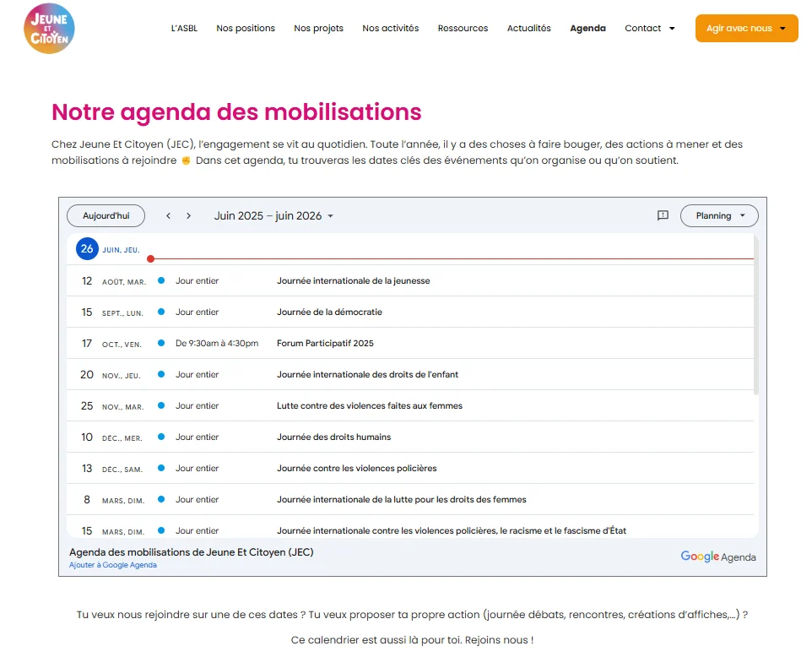The height and width of the screenshot is (657, 812).
Task: Click De 9:30am à 4:30pm time text
Action: [217, 343]
